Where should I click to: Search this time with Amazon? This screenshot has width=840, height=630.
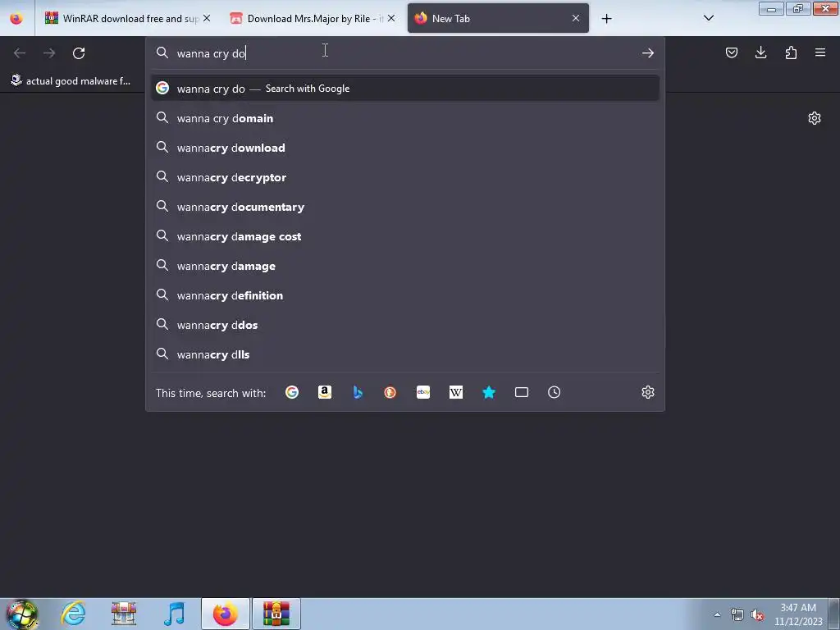point(325,392)
